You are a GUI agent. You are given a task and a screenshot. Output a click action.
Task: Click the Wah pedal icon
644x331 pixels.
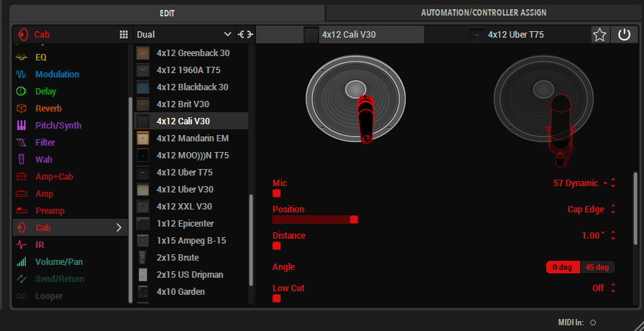click(21, 160)
